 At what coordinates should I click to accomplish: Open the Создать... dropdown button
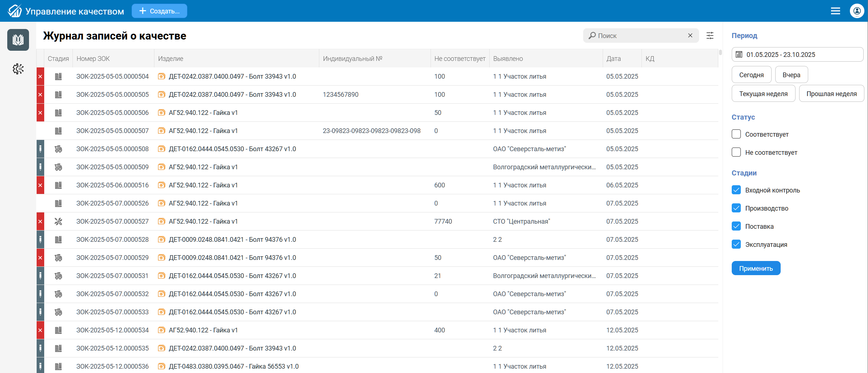coord(159,11)
